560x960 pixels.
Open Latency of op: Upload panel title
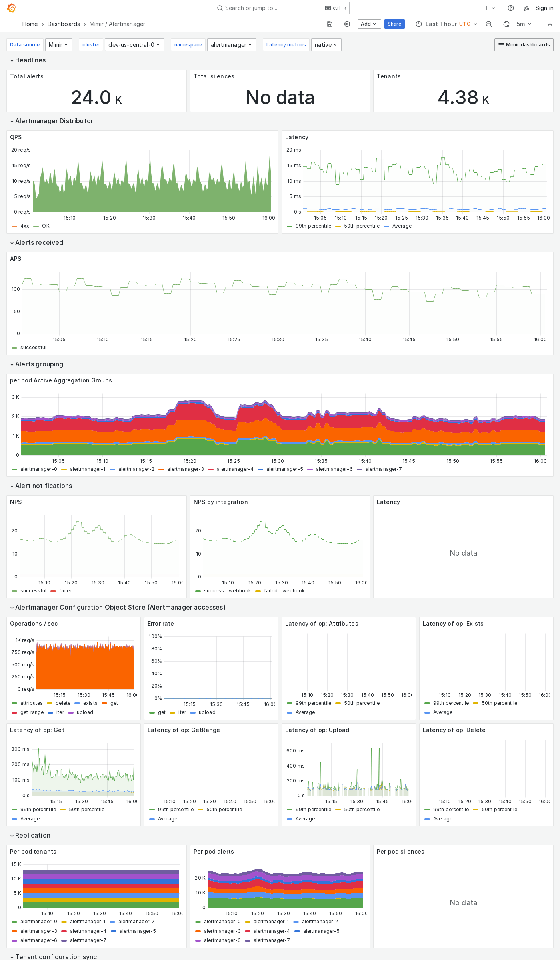317,730
